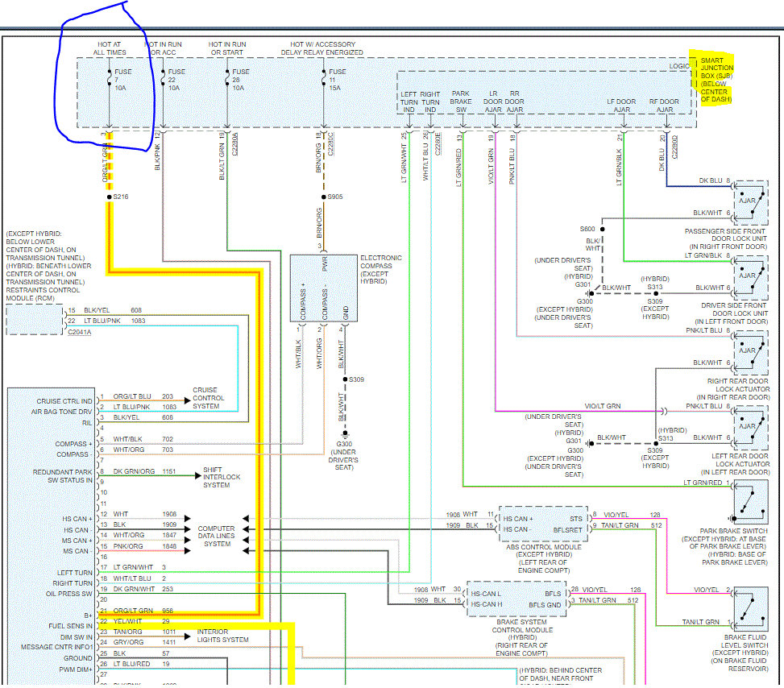This screenshot has height=688, width=784.
Task: Click the MESSAGE CNTR INFO1 pin label
Action: [57, 647]
